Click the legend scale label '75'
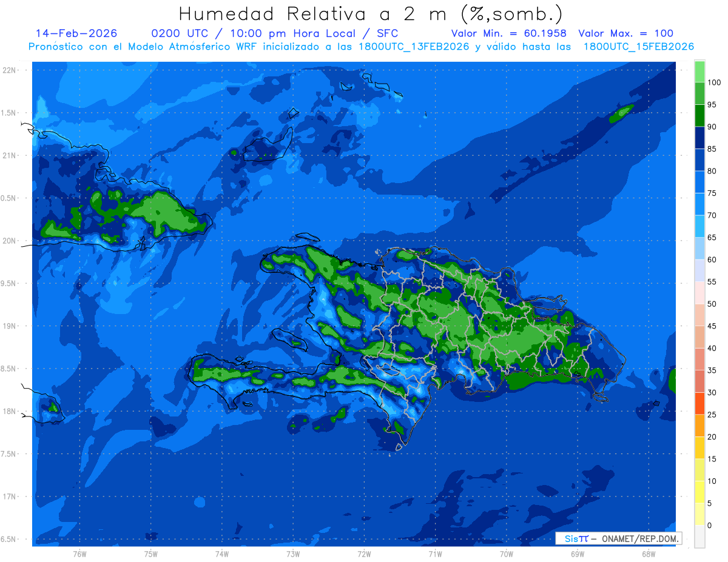 (x=712, y=193)
